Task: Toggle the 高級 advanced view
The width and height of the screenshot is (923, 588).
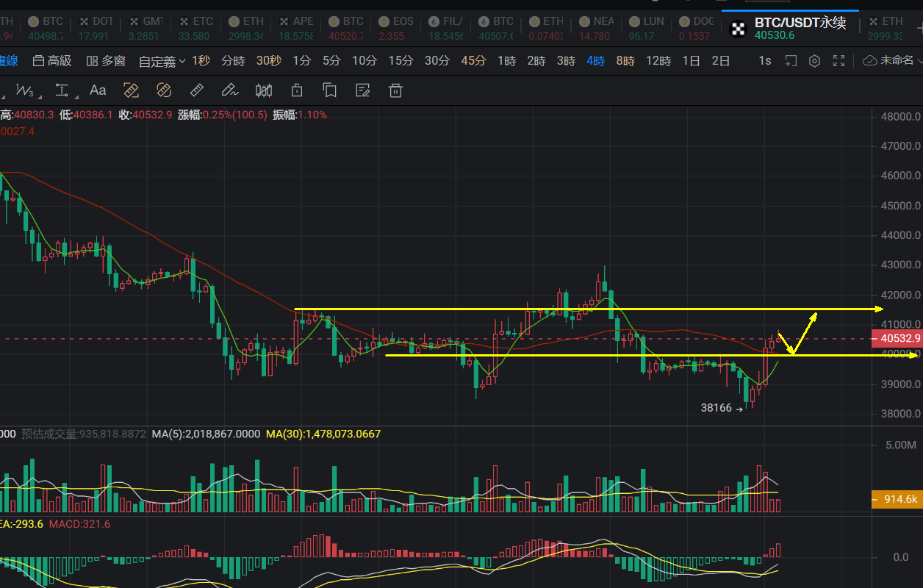Action: [x=52, y=61]
